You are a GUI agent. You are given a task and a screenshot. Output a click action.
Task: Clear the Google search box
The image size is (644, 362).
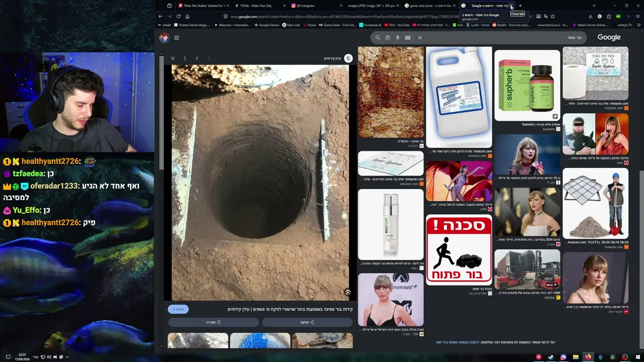coord(420,38)
